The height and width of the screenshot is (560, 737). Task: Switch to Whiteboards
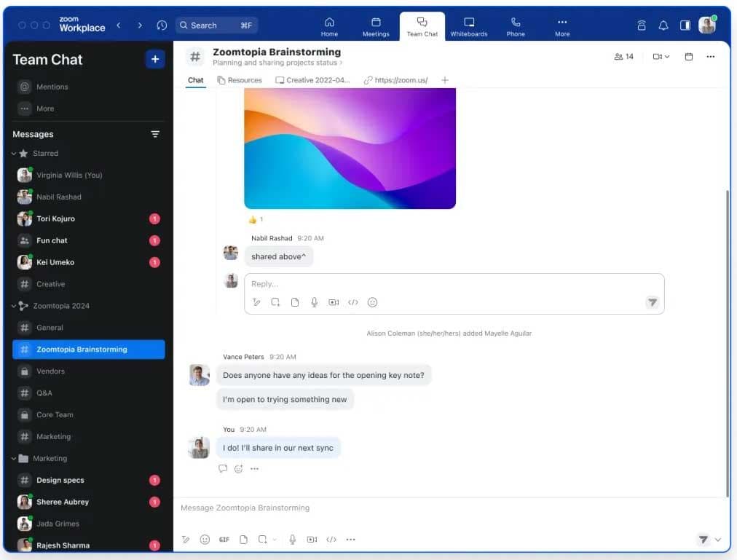pyautogui.click(x=468, y=27)
